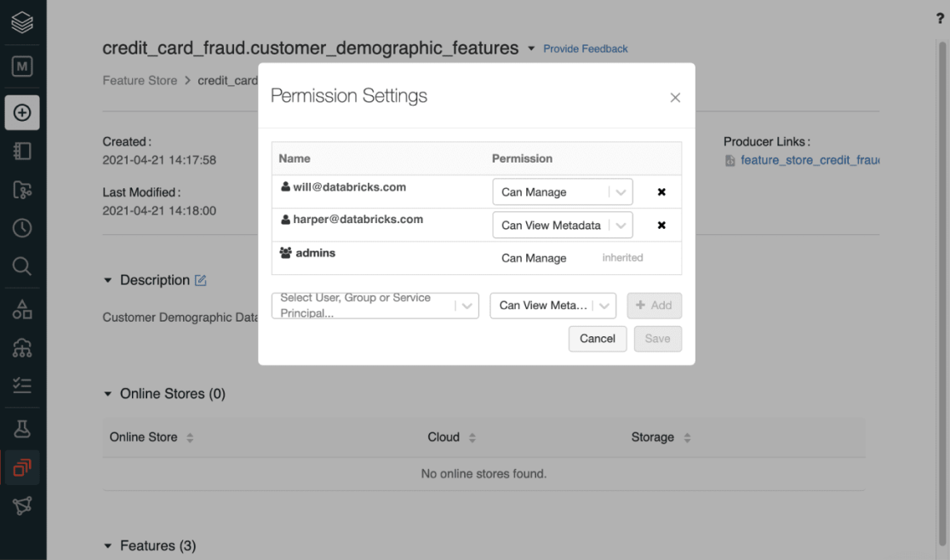950x560 pixels.
Task: Collapse the Online Stores section
Action: pyautogui.click(x=108, y=394)
